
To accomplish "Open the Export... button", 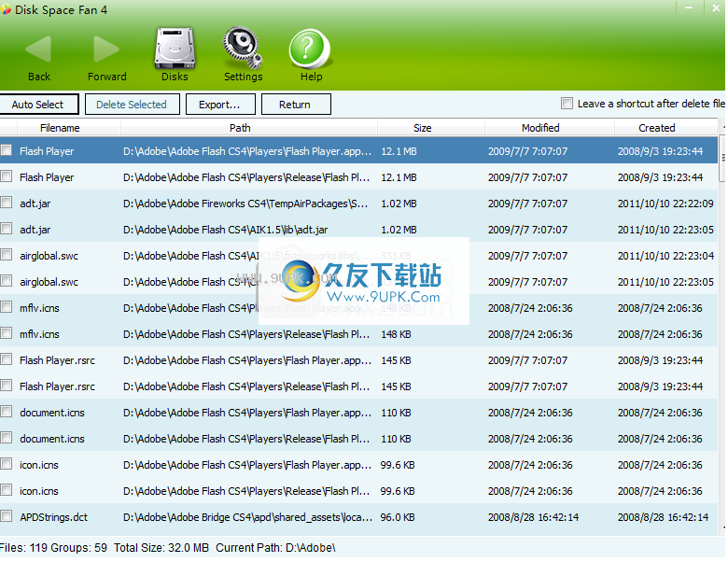I will [x=220, y=105].
